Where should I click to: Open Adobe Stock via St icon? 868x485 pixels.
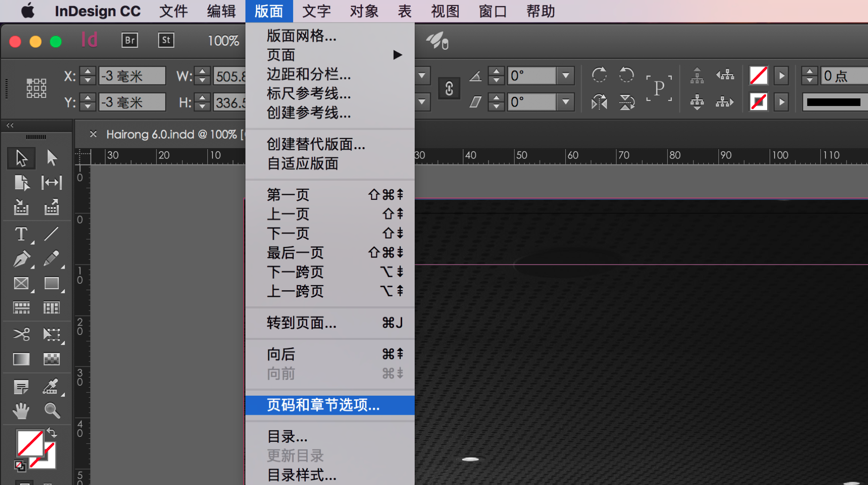(x=166, y=40)
